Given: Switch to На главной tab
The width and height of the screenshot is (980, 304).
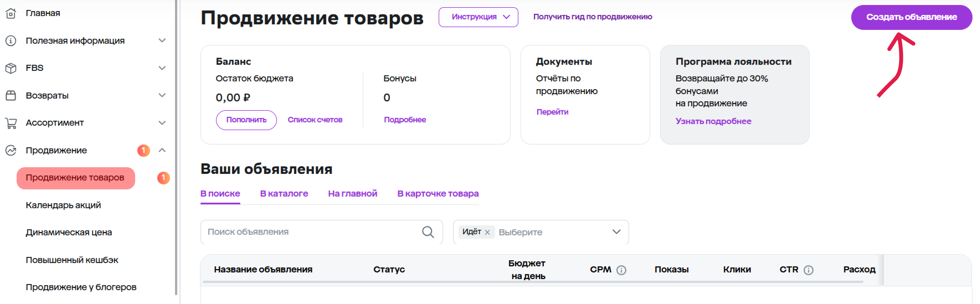Looking at the screenshot, I should point(353,194).
